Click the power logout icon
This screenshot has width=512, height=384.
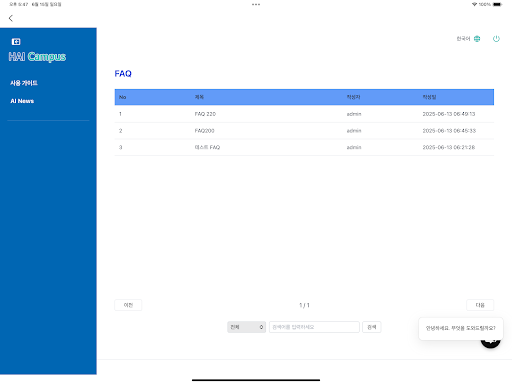point(496,39)
